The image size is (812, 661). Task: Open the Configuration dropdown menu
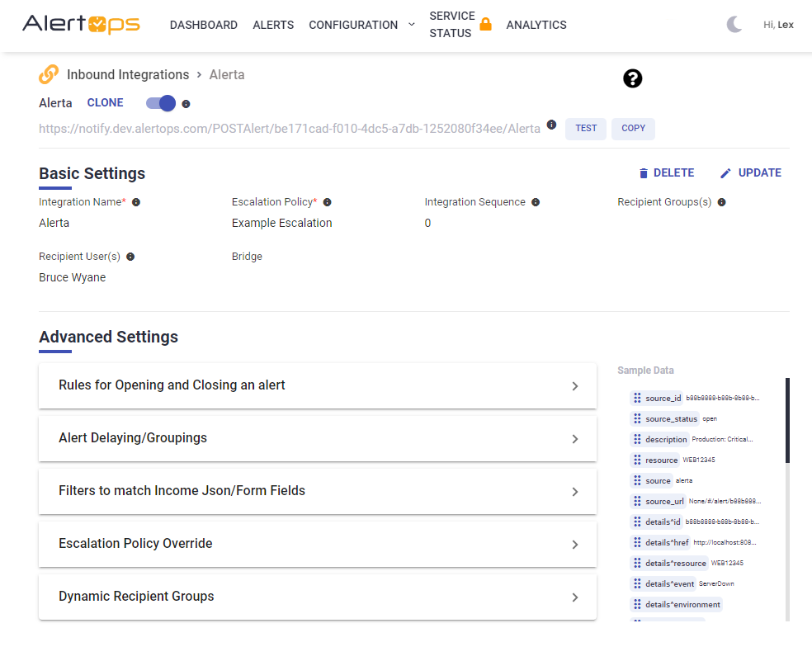(361, 25)
